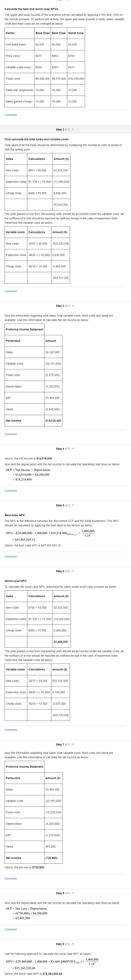Add Comment below best case NPV $47,885,545.13
This screenshot has width=131, height=980.
(x=11, y=557)
